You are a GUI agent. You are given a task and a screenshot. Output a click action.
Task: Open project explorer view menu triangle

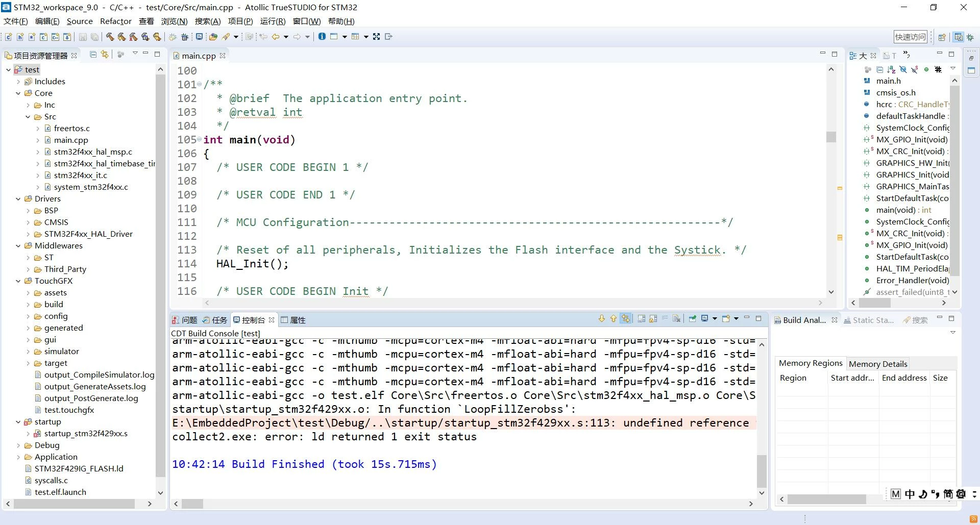click(x=135, y=54)
